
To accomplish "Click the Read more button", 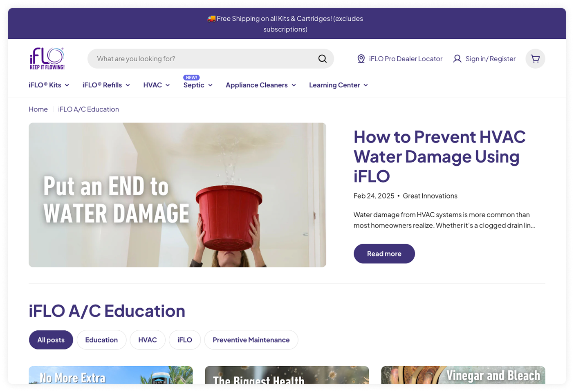I will [384, 254].
